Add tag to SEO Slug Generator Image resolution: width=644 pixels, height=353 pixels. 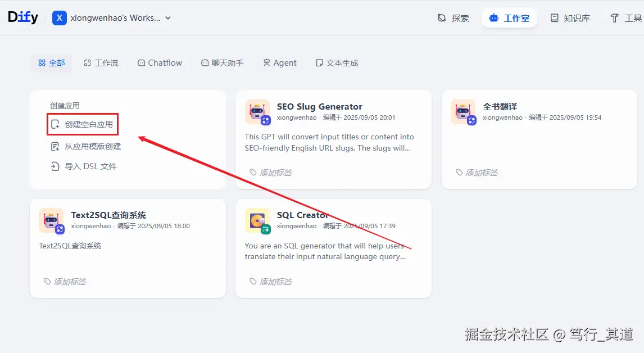271,173
